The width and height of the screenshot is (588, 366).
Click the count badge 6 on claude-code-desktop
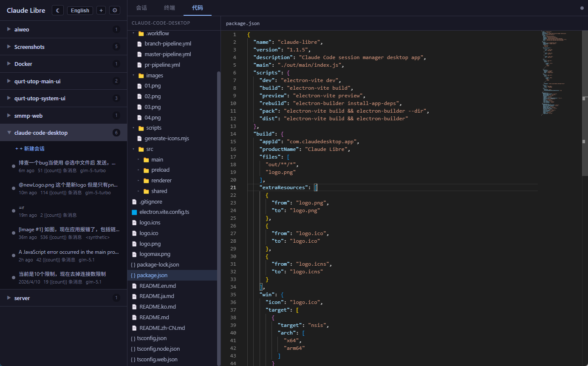pyautogui.click(x=116, y=133)
